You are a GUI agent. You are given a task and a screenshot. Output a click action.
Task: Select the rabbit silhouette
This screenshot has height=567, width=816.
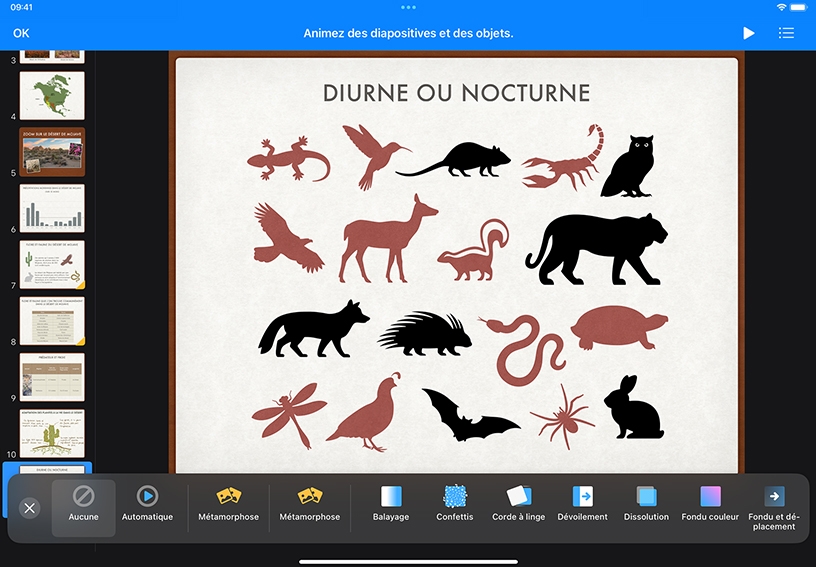point(633,407)
